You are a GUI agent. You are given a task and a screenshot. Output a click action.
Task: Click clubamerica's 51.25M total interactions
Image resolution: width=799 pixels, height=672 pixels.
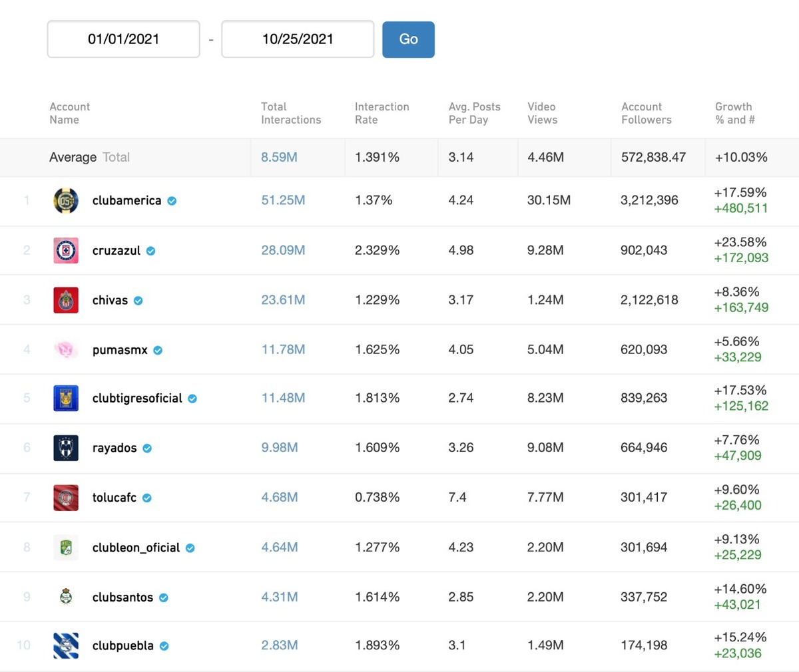[x=283, y=200]
